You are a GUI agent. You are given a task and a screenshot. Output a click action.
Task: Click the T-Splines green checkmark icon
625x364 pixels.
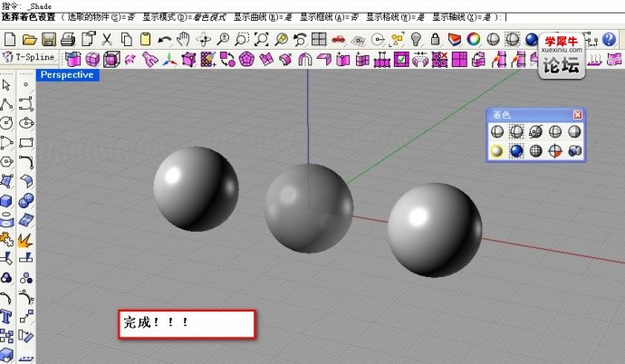pos(401,60)
